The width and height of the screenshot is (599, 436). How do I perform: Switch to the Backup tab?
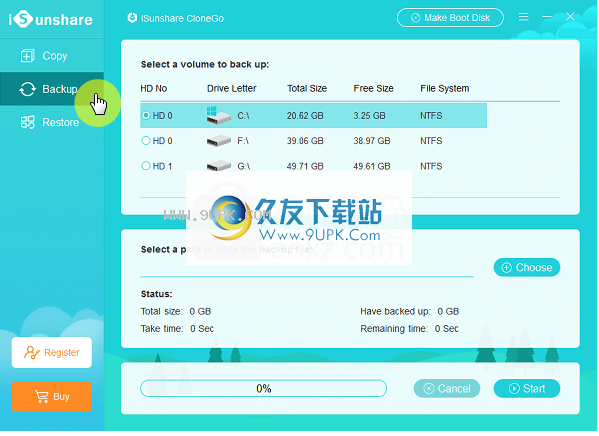(52, 89)
